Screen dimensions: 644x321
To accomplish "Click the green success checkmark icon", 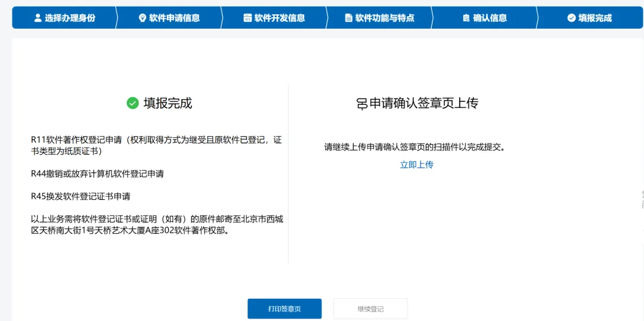I will click(132, 103).
